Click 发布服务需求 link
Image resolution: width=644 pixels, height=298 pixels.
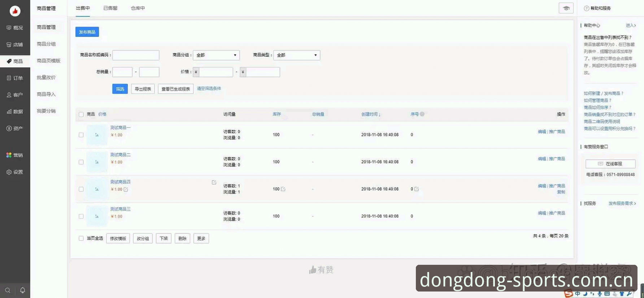tap(622, 203)
